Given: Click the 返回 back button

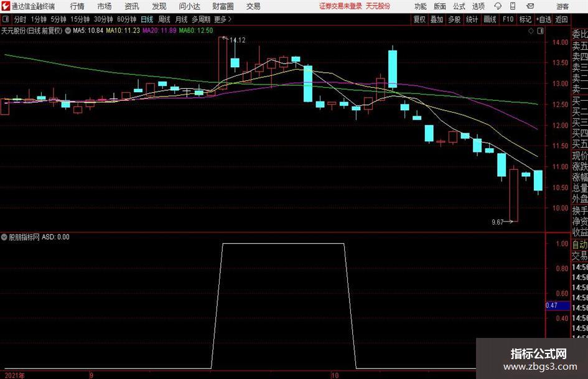Looking at the screenshot, I should 561,19.
